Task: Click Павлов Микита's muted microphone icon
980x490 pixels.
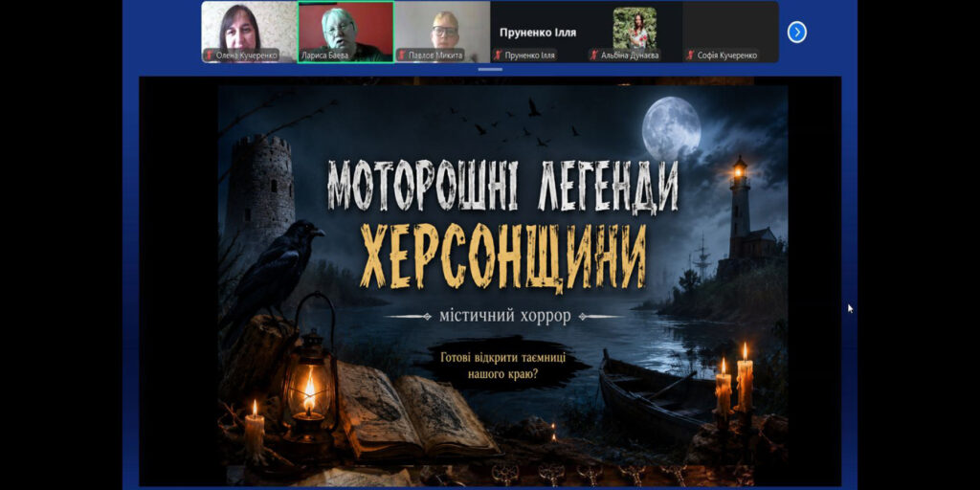Action: coord(402,56)
